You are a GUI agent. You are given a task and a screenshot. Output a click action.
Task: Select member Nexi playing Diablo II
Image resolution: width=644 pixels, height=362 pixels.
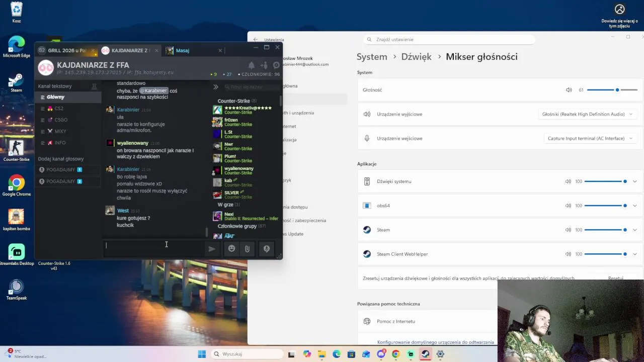[x=246, y=216]
